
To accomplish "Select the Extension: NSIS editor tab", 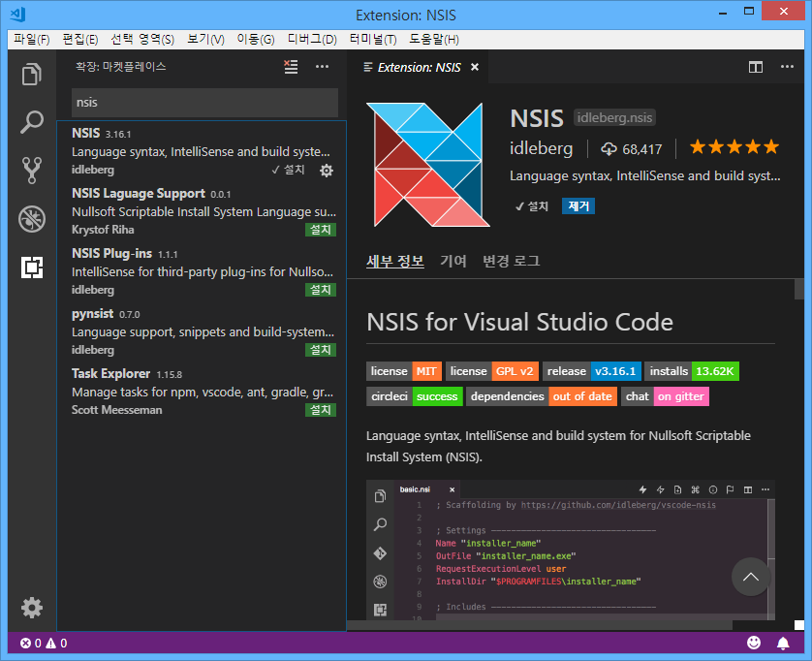I will [x=418, y=67].
